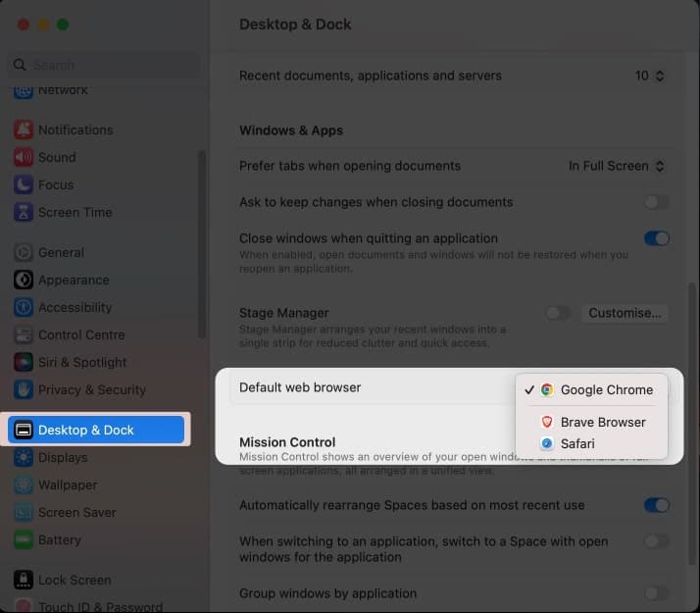This screenshot has width=700, height=613.
Task: Click the main pane scrollbar
Action: [692, 424]
